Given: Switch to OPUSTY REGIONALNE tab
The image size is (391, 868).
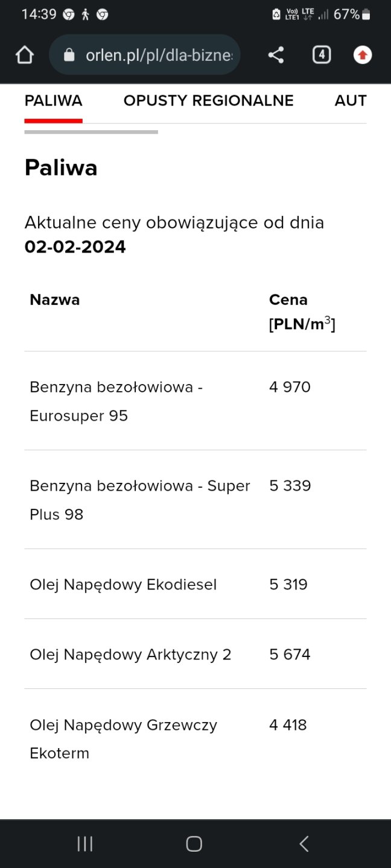Looking at the screenshot, I should click(208, 101).
